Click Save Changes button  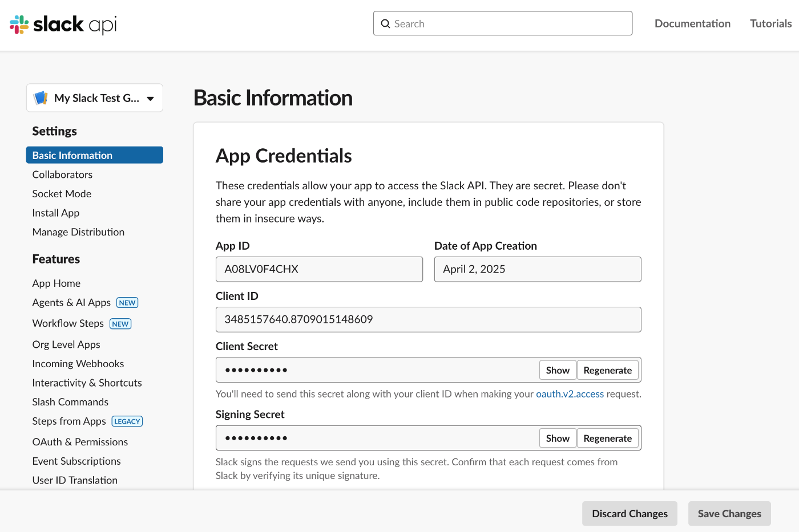tap(729, 514)
